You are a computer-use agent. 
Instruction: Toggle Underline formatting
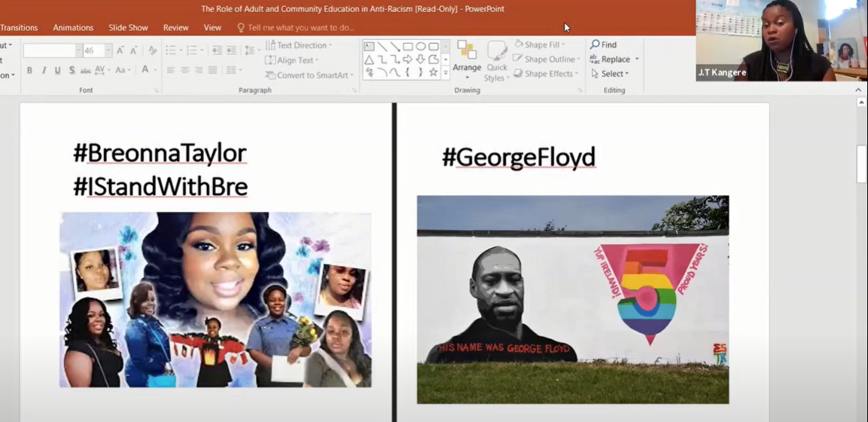(x=57, y=70)
